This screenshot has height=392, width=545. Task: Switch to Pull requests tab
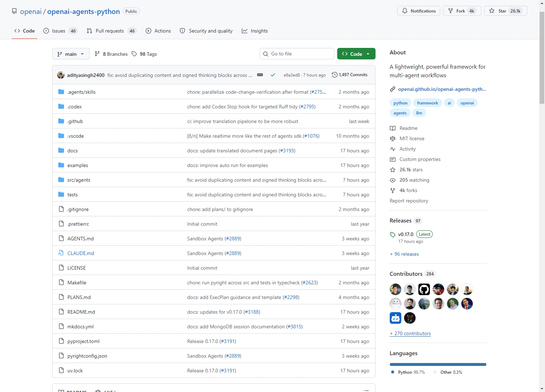tap(112, 31)
